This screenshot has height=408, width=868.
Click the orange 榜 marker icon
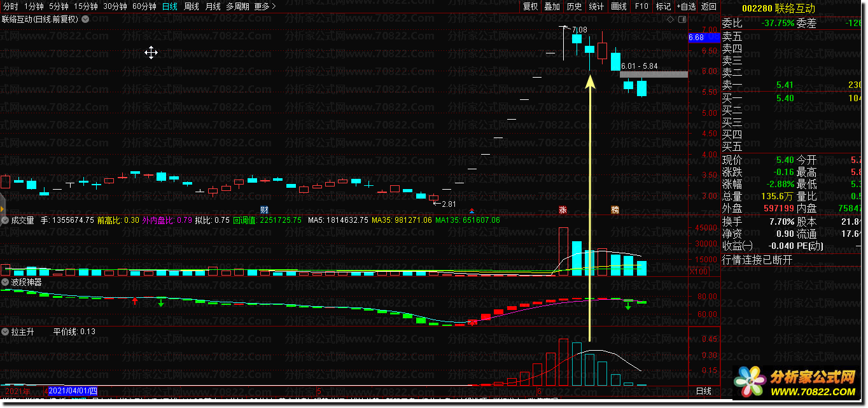coord(615,209)
